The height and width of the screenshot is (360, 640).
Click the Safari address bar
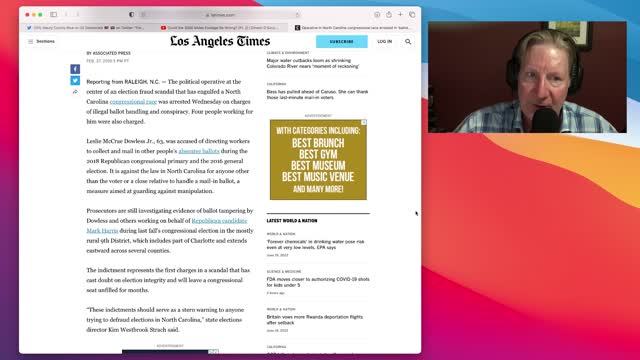click(x=220, y=15)
